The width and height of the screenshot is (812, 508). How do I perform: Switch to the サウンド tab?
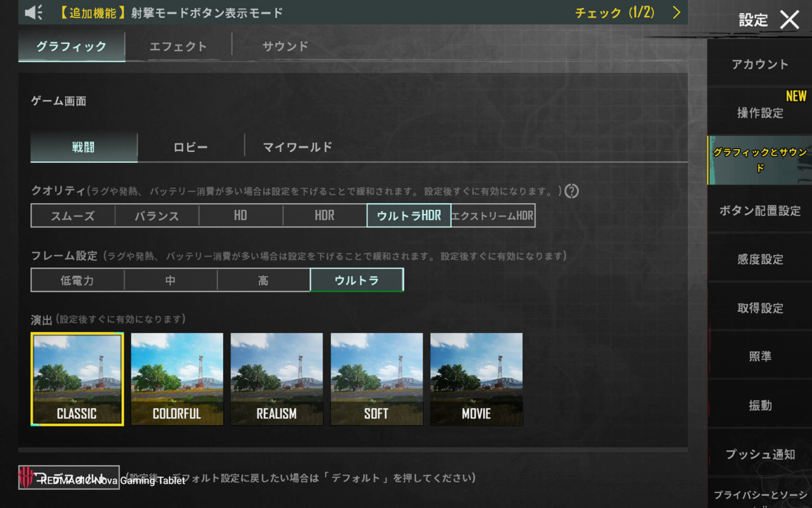[285, 46]
